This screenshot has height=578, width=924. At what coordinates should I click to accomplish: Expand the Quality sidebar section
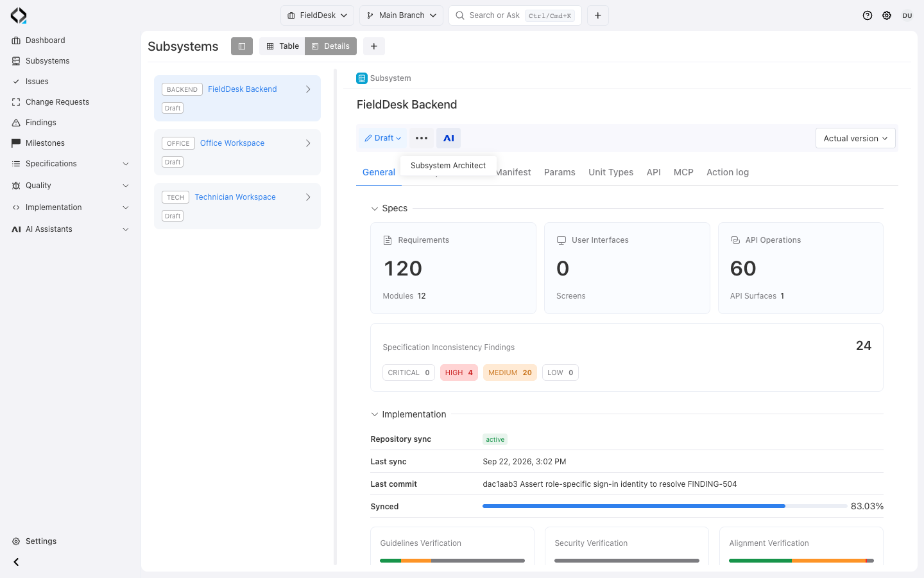[70, 186]
